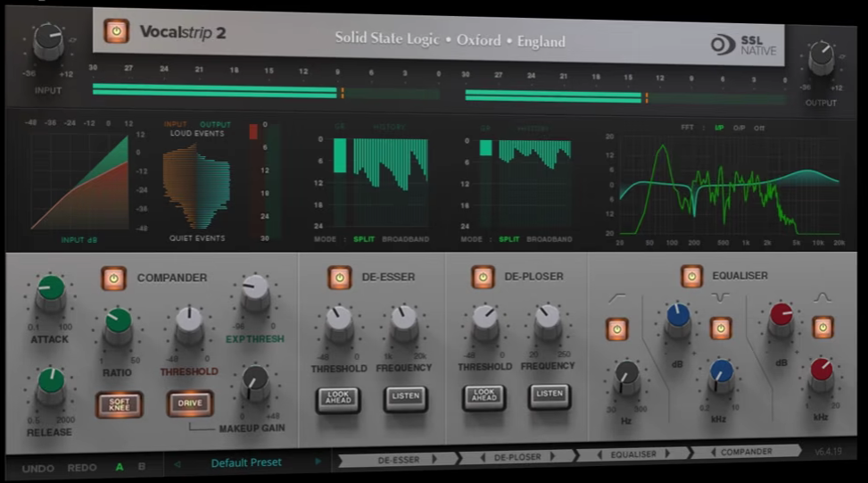The image size is (868, 483).
Task: Toggle the Compander power button
Action: (113, 278)
